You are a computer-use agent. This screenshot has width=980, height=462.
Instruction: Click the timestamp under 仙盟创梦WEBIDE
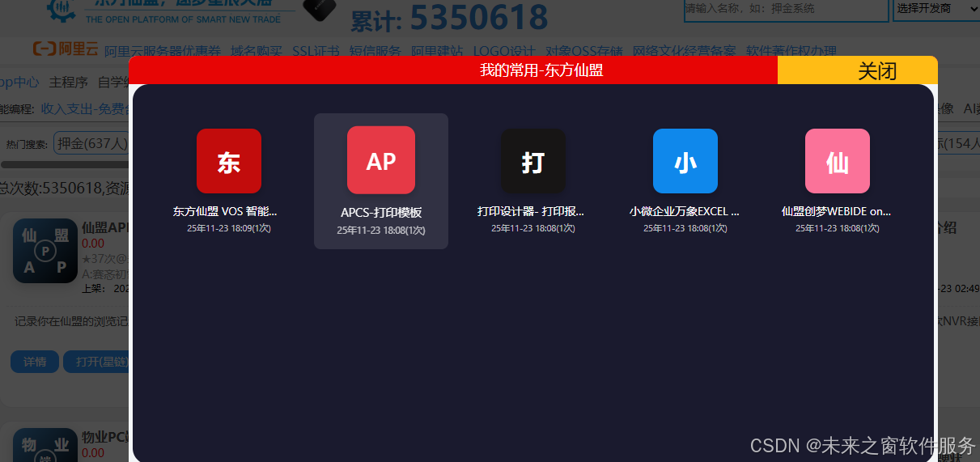coord(838,228)
